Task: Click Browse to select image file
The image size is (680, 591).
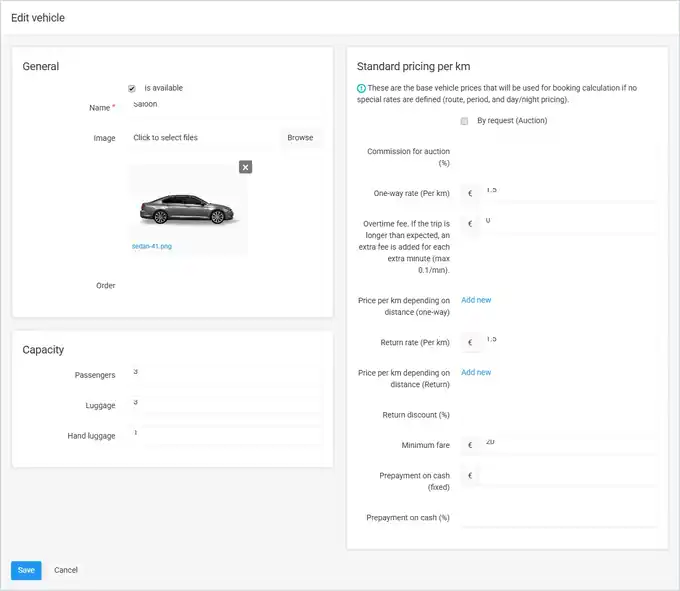Action: (301, 138)
